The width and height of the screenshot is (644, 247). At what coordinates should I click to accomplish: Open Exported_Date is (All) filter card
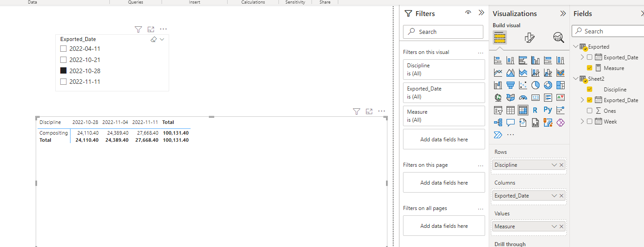(x=444, y=93)
